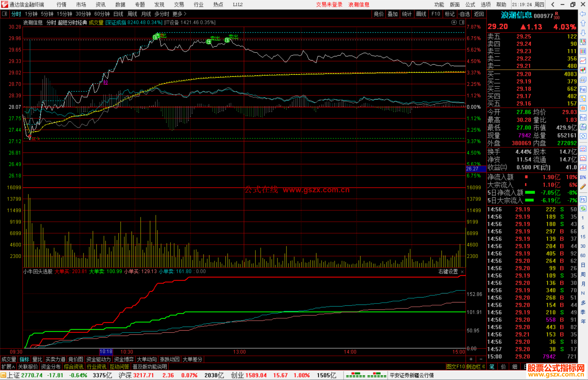Click the 10% sidebar icon
Viewport: 588px width, 380px height.
coord(583,177)
